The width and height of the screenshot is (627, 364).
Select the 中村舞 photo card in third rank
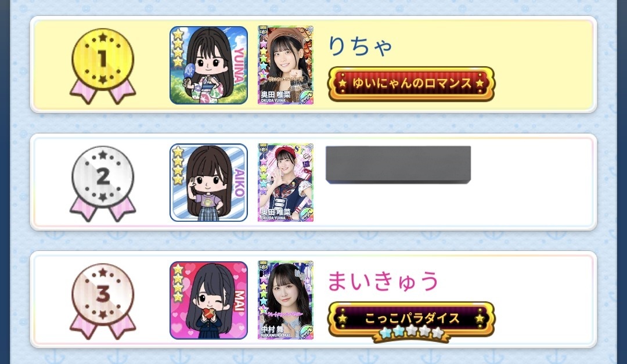(x=286, y=300)
